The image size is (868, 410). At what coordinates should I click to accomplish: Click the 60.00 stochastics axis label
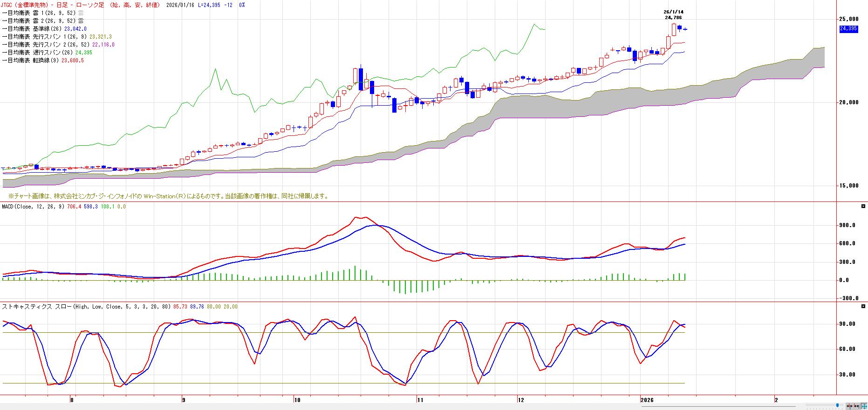[x=847, y=349]
